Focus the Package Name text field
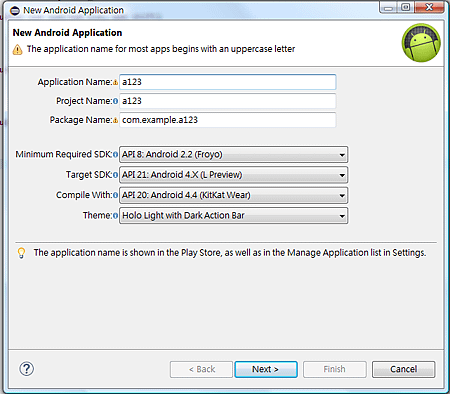The height and width of the screenshot is (394, 450). point(228,120)
